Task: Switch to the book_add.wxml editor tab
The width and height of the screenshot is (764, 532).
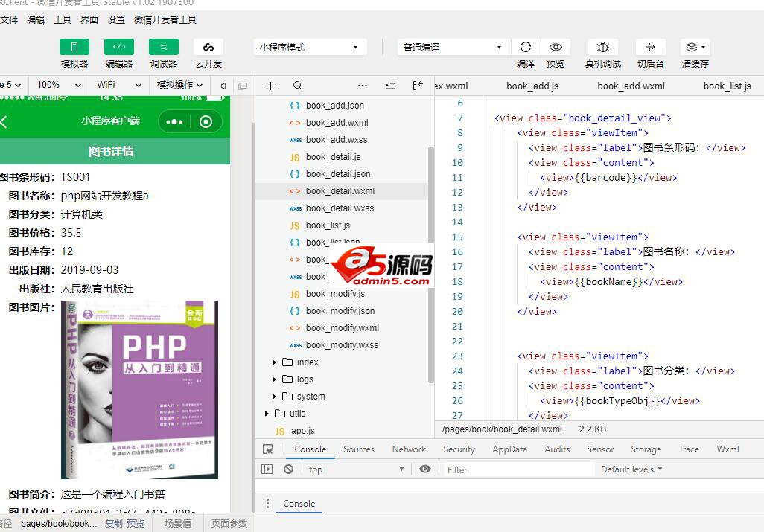Action: [x=631, y=86]
